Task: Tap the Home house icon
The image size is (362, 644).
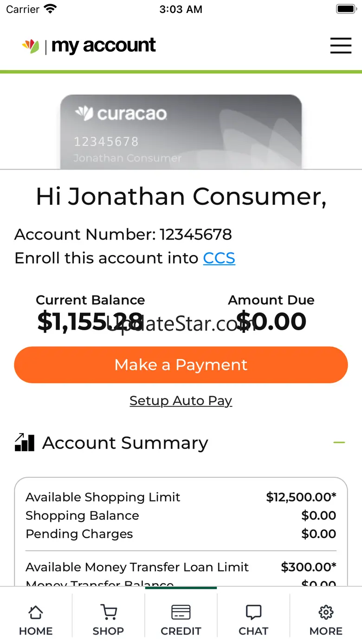Action: 36,612
